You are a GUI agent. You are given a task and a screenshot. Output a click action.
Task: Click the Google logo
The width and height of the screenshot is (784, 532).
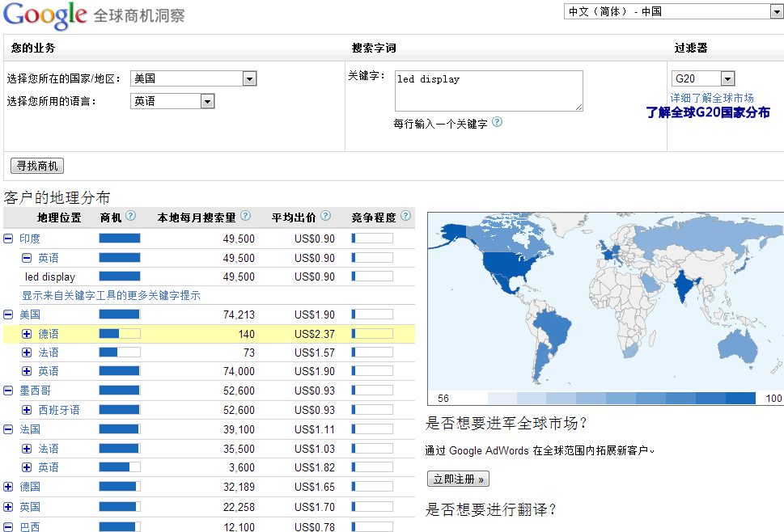coord(45,15)
